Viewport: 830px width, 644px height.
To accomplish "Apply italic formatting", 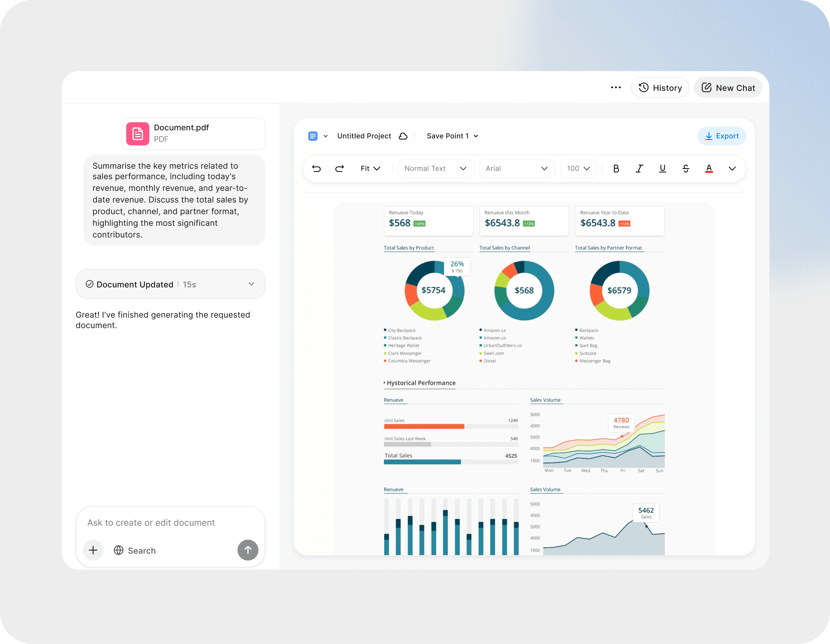I will coord(639,168).
